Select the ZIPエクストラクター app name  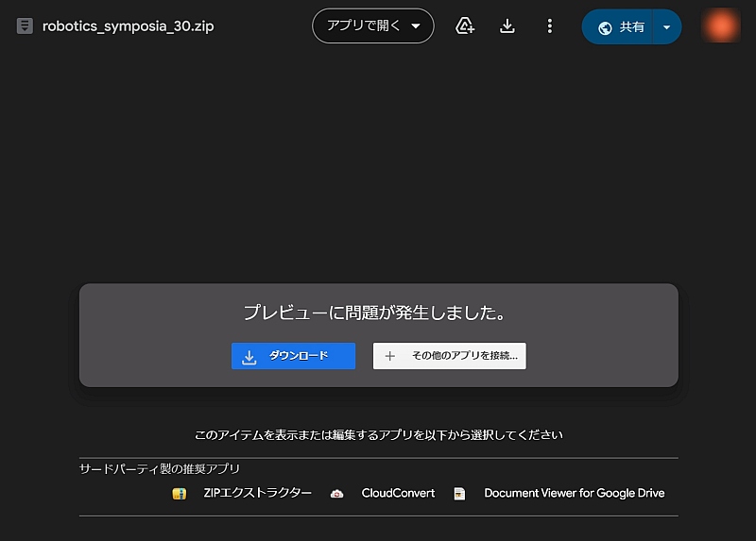tap(257, 493)
